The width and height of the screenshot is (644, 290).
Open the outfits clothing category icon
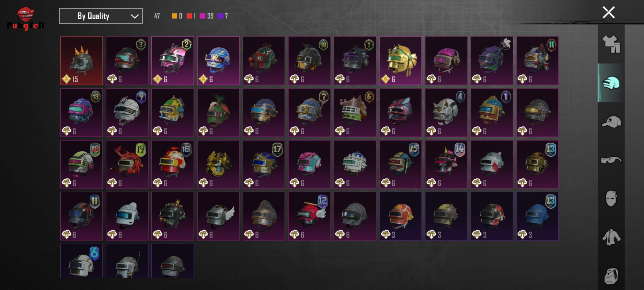click(x=611, y=44)
